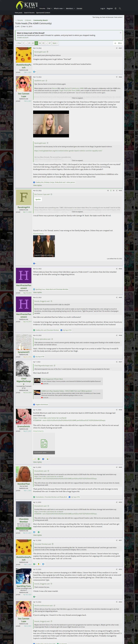The image size is (138, 644).
Task: Expand the Members dropdown arrow
Action: (x=75, y=8)
